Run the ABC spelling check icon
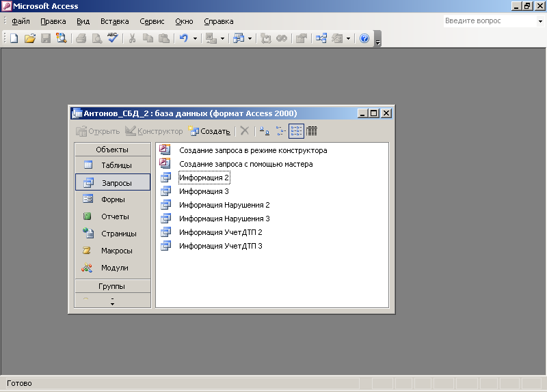 (x=113, y=38)
